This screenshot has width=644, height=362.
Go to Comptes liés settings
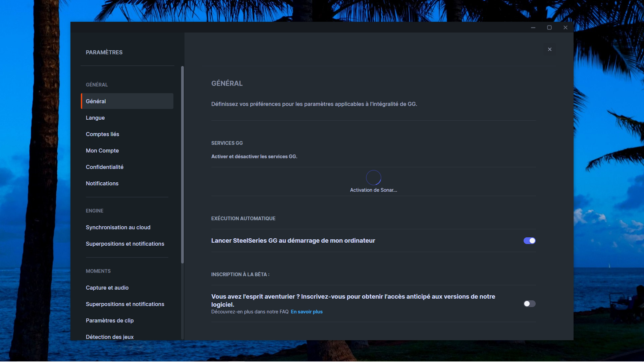[x=127, y=134]
